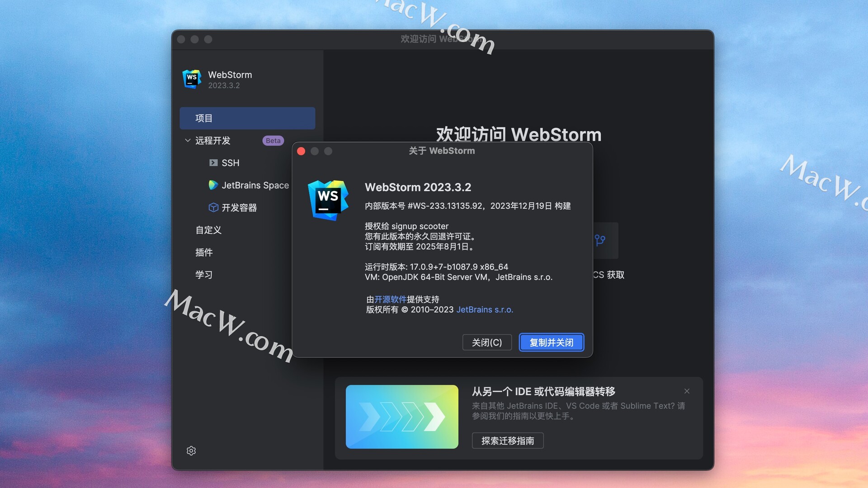Click the 订阅有效期至 2025年8月1日 line
The width and height of the screenshot is (868, 488).
coord(420,247)
